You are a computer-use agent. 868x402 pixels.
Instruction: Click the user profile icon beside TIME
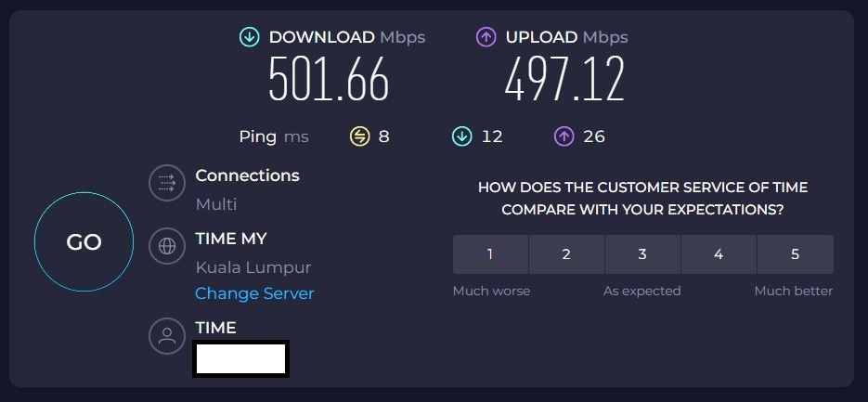coord(166,336)
